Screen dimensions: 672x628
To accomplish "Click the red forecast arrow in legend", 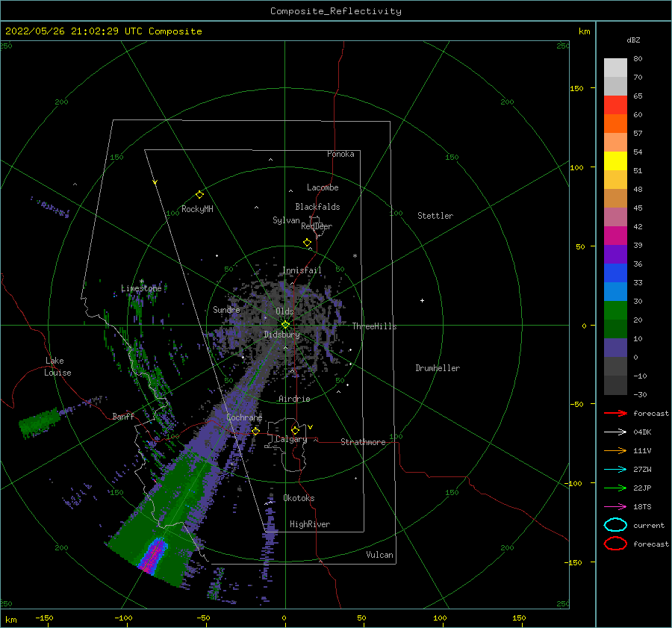I will coord(615,413).
